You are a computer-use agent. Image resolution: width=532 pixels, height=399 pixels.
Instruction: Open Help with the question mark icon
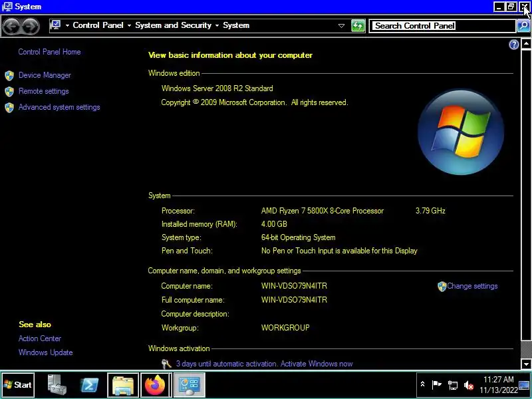(513, 45)
